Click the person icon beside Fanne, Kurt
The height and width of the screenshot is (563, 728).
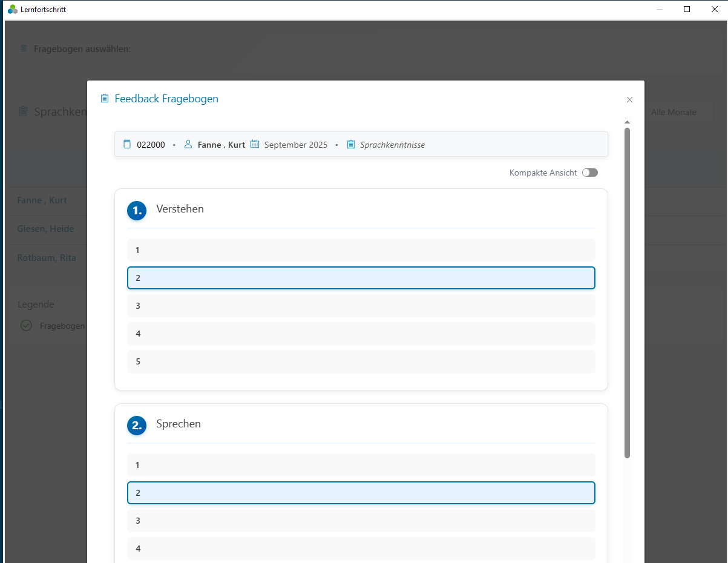click(188, 145)
